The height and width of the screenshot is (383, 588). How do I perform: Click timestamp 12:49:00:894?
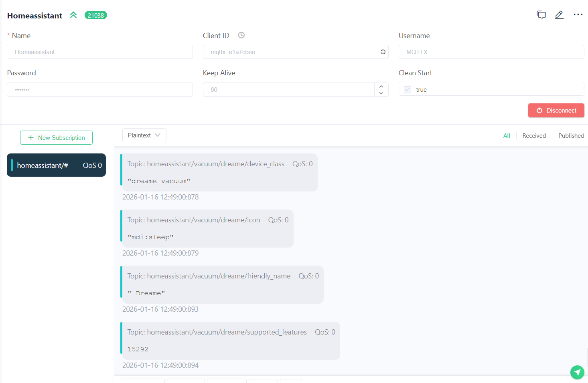tap(160, 365)
